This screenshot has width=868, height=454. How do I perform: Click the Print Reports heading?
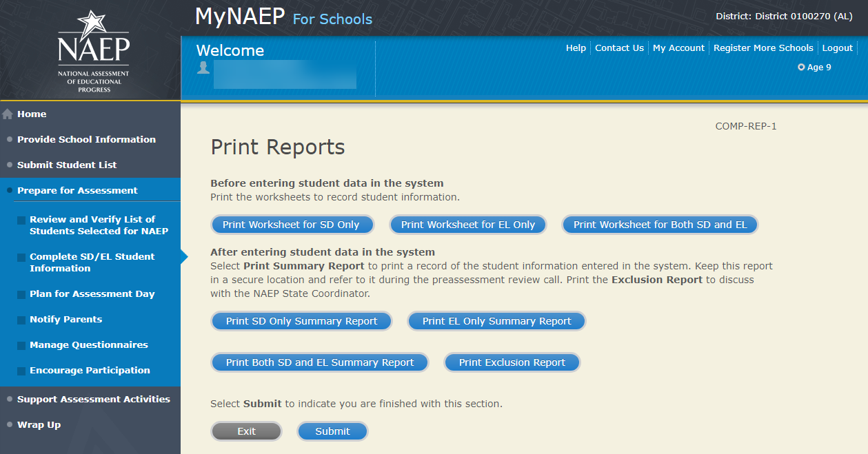[278, 147]
